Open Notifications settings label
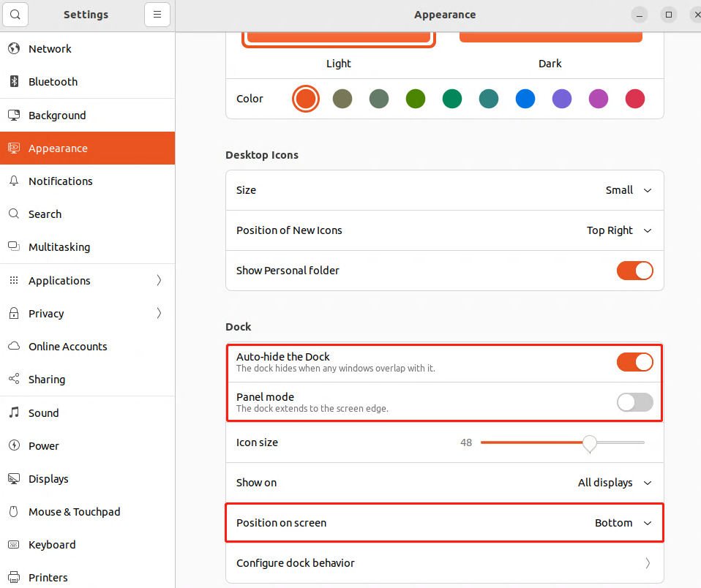Screen dimensions: 701x588 pyautogui.click(x=60, y=181)
